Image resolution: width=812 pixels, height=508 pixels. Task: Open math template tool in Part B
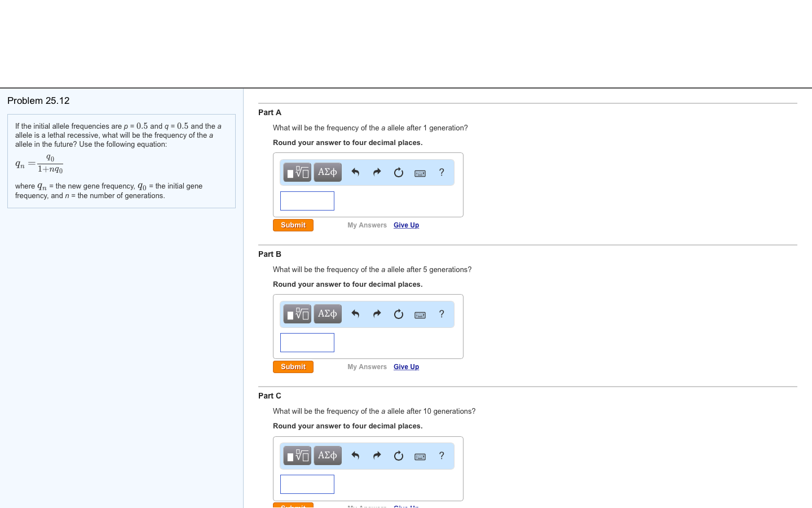click(297, 314)
